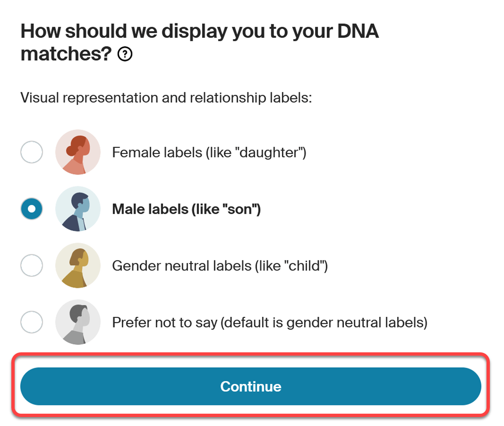Enable the Gender neutral labels radio button
Viewport: 504px width, 426px height.
click(32, 265)
